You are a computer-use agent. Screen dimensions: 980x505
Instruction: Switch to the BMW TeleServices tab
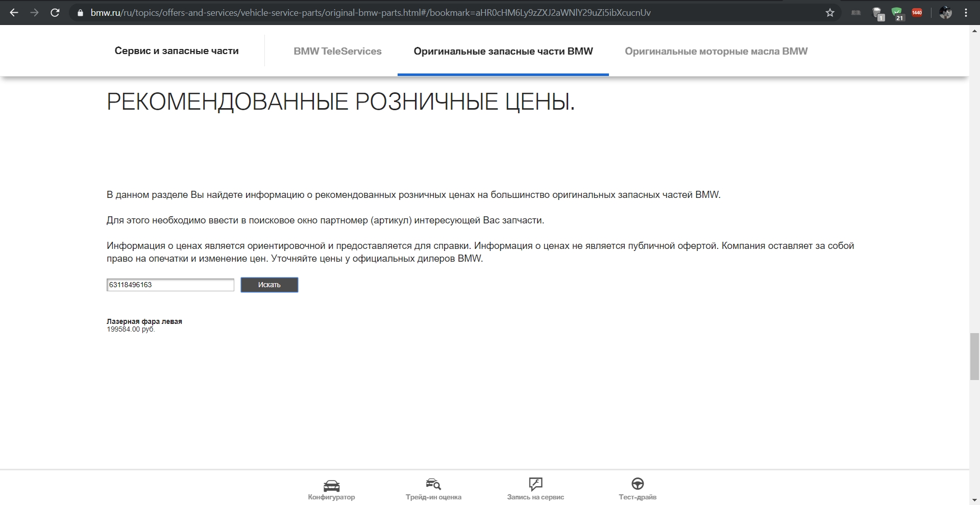337,51
